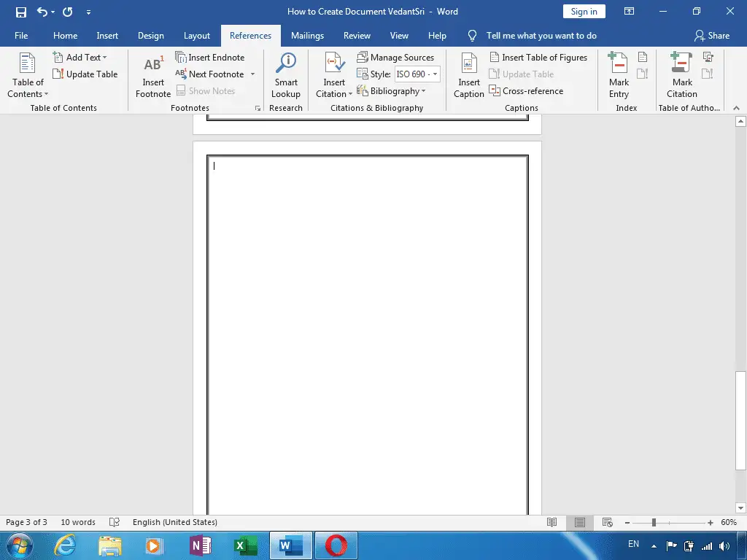Expand the Next Footnote arrow menu
Screen dimensions: 747x560
(x=252, y=74)
